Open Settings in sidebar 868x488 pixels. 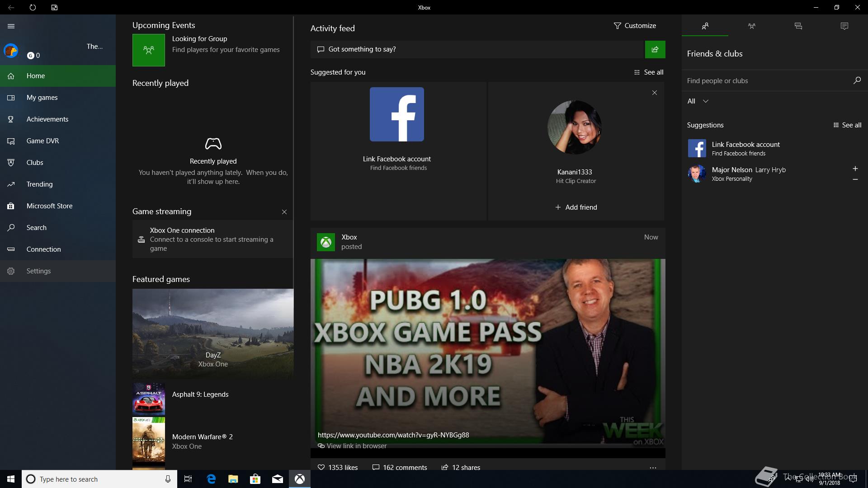[x=58, y=271]
